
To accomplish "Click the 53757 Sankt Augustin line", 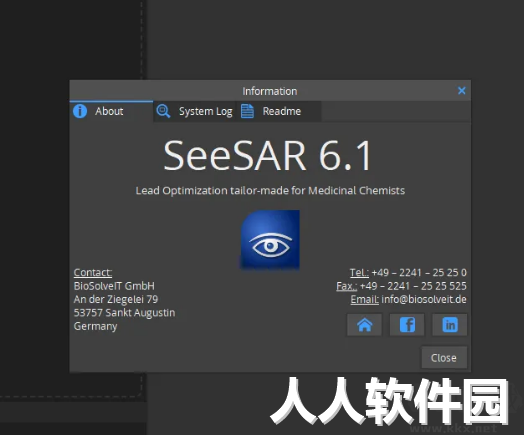I will click(x=124, y=313).
